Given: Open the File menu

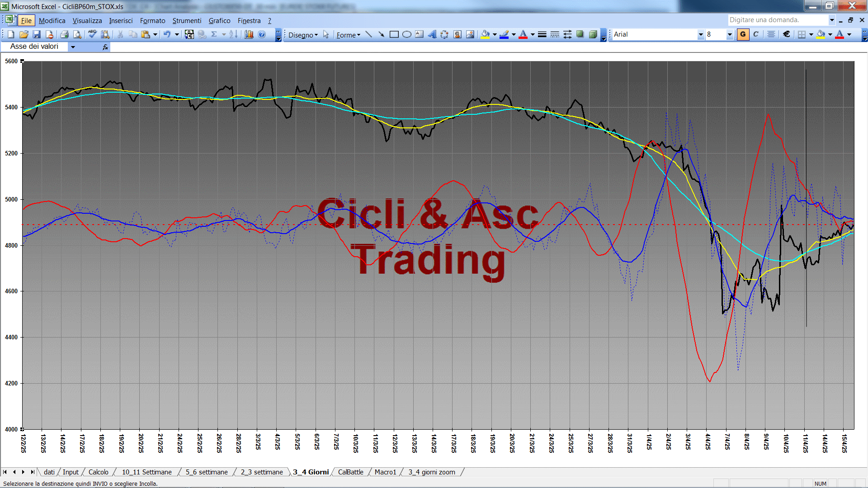Looking at the screenshot, I should (26, 20).
